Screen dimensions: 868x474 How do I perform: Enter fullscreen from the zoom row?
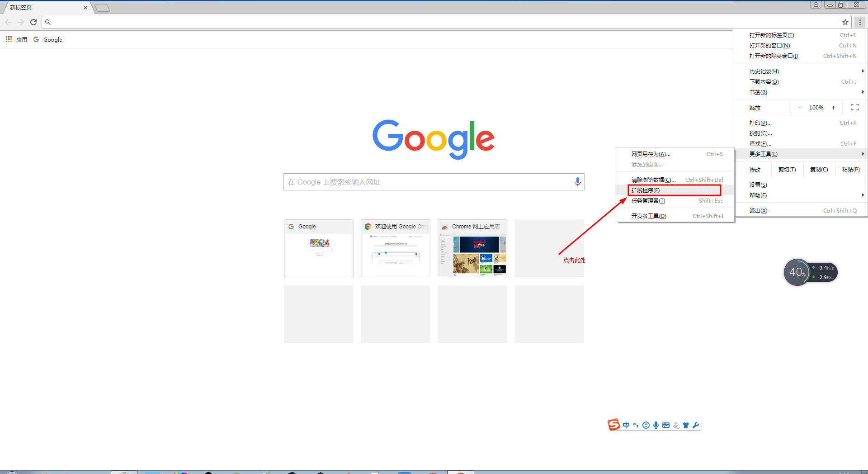[855, 108]
